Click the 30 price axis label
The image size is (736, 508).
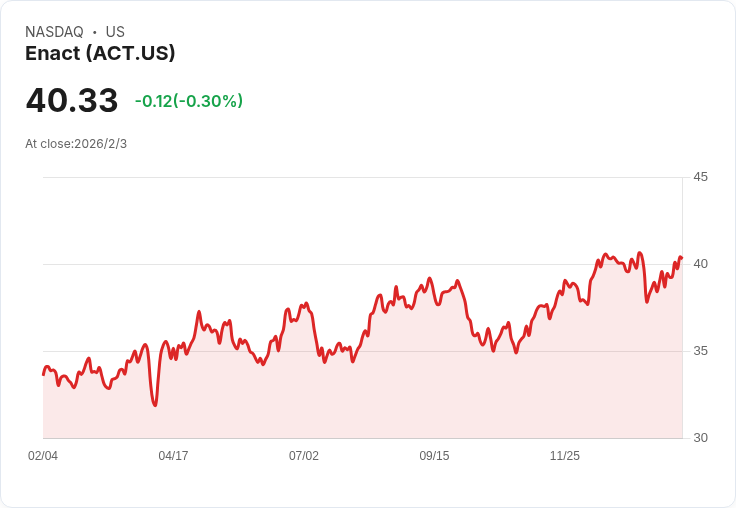(700, 438)
